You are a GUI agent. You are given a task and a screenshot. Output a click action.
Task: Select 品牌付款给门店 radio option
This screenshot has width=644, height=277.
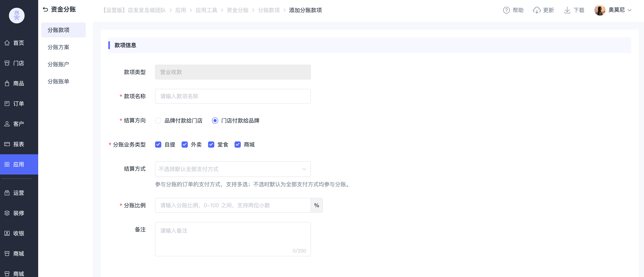coord(158,121)
